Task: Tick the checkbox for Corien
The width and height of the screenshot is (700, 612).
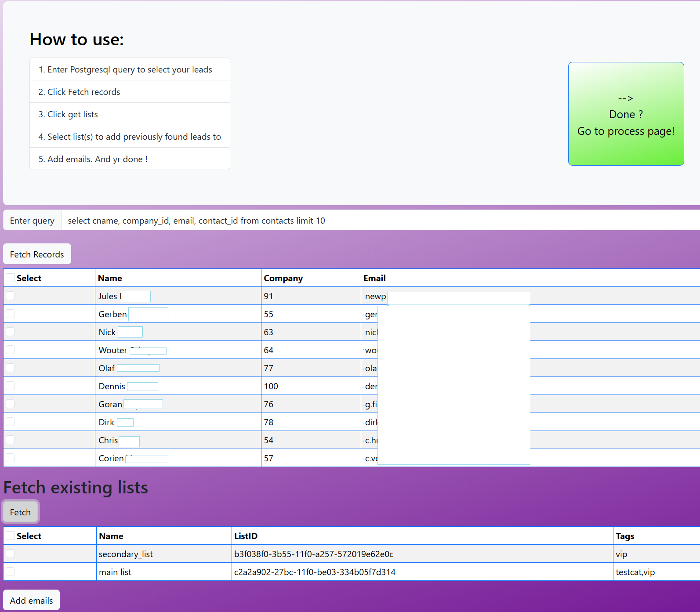Action: (x=10, y=458)
